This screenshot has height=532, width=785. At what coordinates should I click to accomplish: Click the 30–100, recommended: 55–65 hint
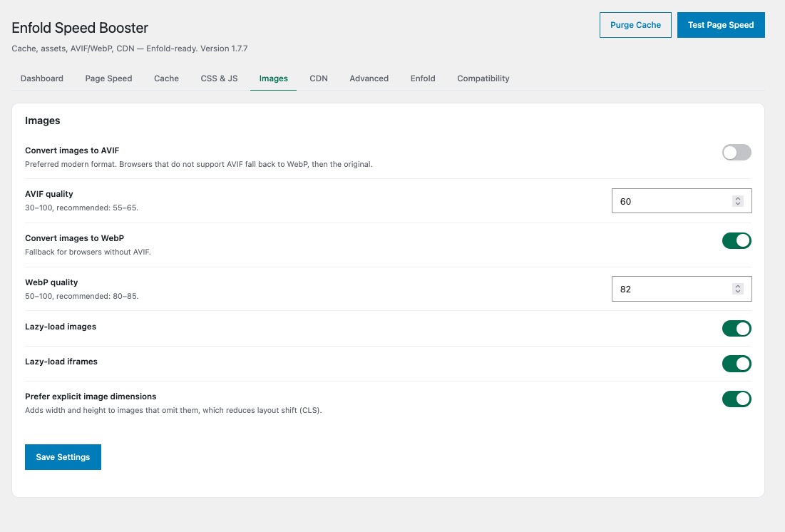(81, 208)
